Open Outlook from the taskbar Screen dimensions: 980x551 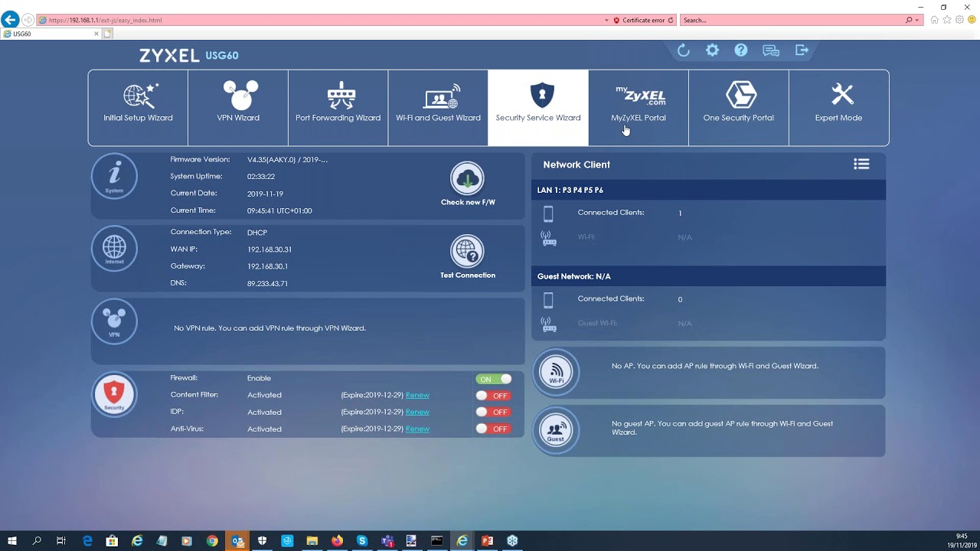pos(237,541)
